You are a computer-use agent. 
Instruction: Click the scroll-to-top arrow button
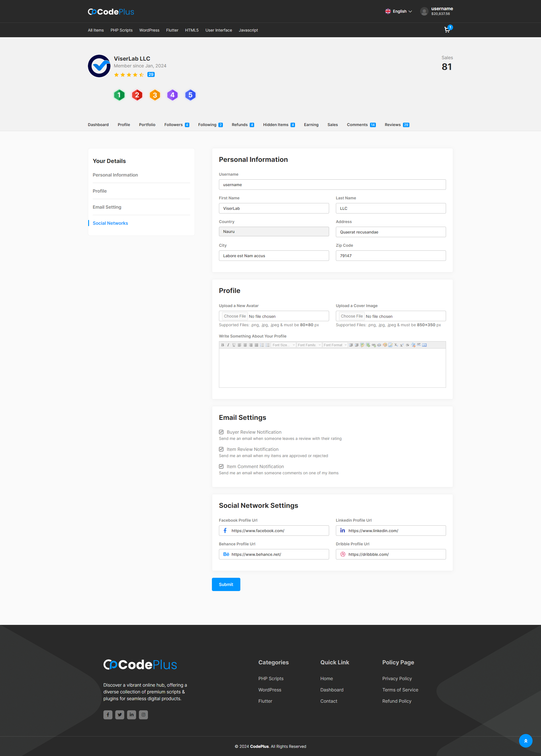tap(525, 741)
